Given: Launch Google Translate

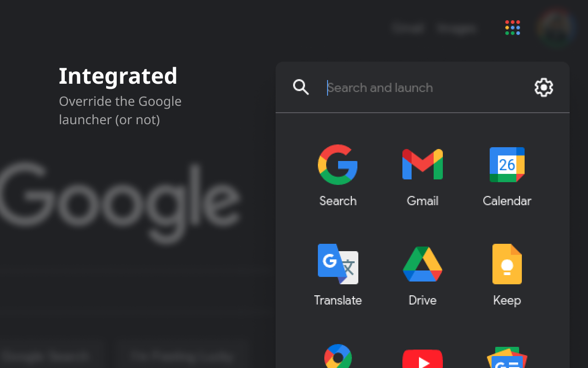Looking at the screenshot, I should 338,264.
